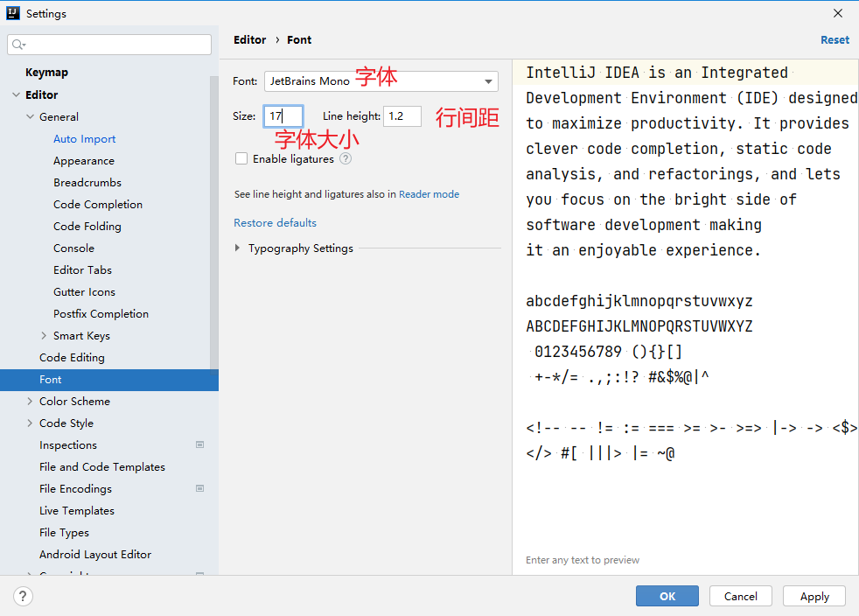Open the Appearance settings page
This screenshot has width=859, height=616.
coord(84,161)
